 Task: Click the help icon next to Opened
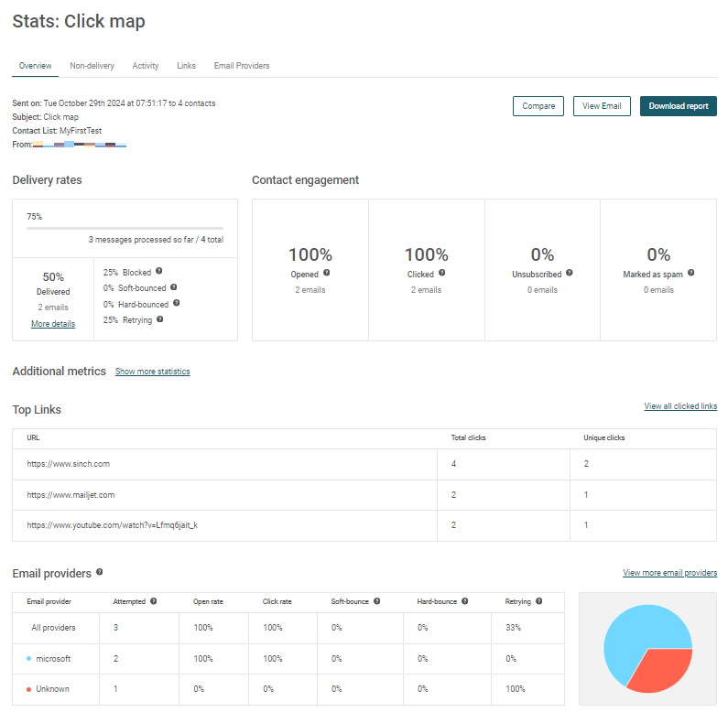[x=327, y=273]
